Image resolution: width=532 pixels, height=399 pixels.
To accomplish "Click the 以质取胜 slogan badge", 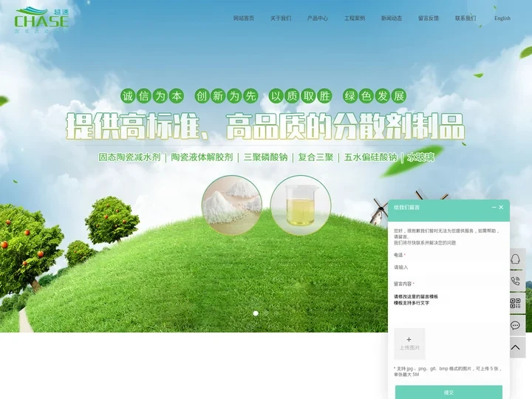I will click(x=300, y=96).
